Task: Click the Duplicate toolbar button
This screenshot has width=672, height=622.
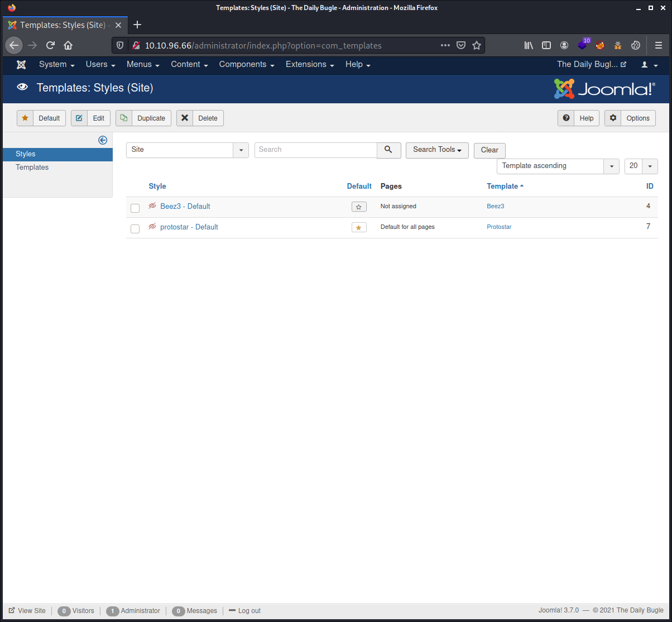Action: [143, 118]
